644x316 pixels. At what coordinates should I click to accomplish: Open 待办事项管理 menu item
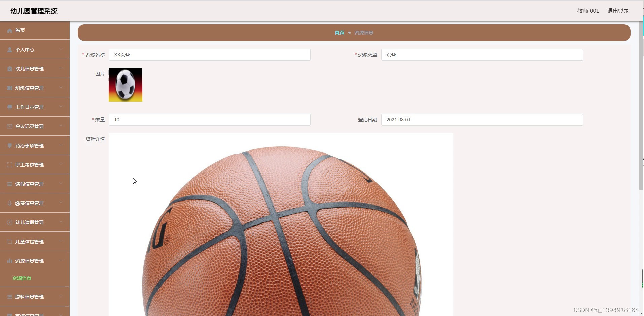coord(35,146)
